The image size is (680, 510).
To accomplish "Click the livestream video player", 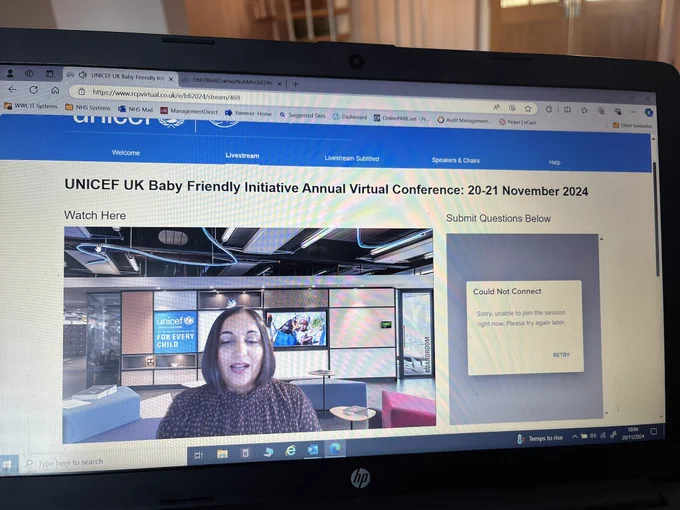I will [249, 335].
